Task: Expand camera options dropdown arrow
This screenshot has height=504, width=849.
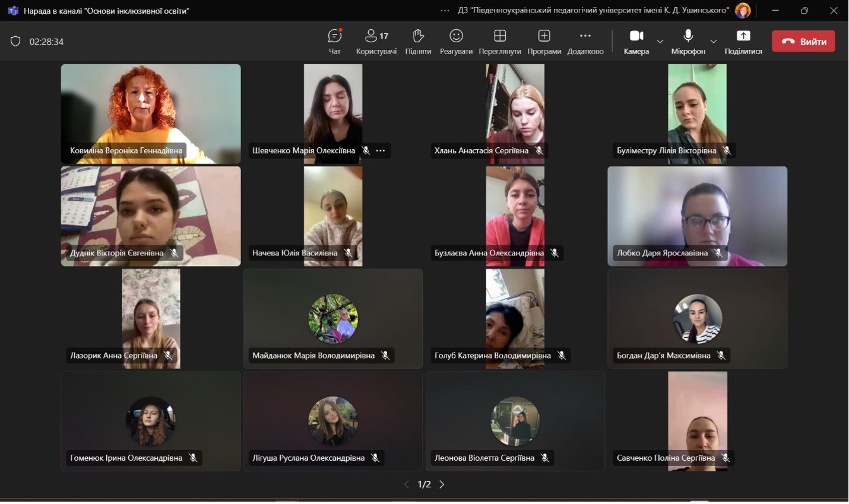Action: click(x=660, y=42)
